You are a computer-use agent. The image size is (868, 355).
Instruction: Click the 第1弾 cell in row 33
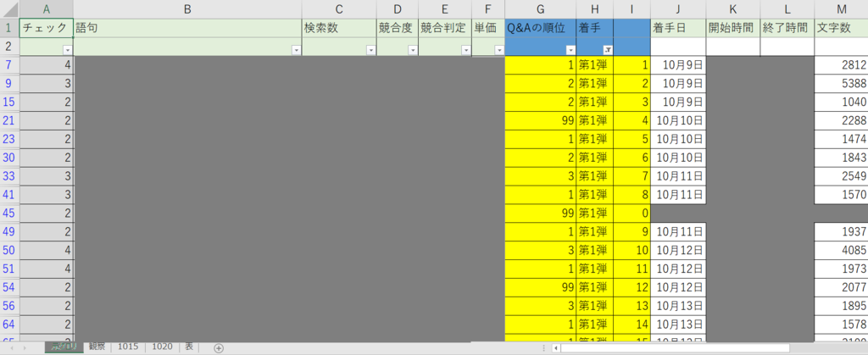click(594, 176)
